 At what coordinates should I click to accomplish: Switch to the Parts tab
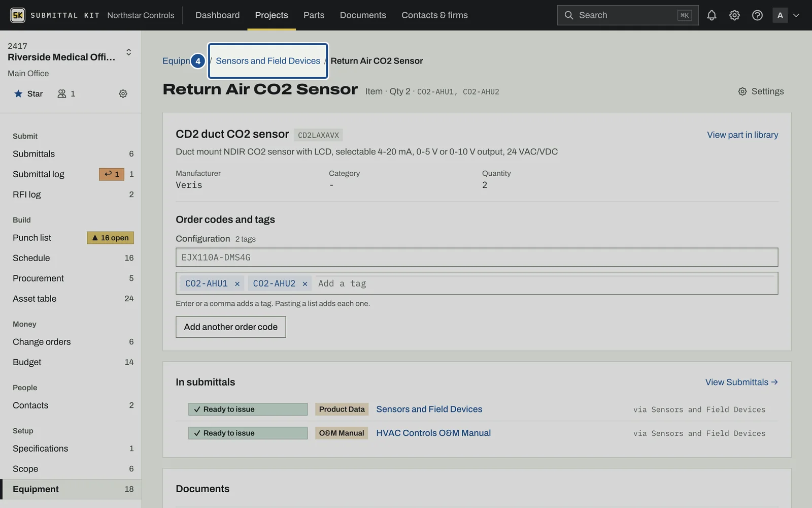(x=314, y=15)
